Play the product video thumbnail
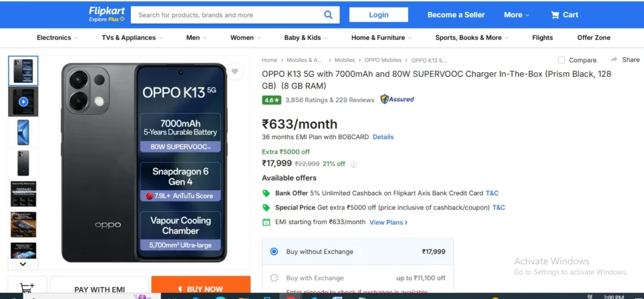 click(23, 101)
